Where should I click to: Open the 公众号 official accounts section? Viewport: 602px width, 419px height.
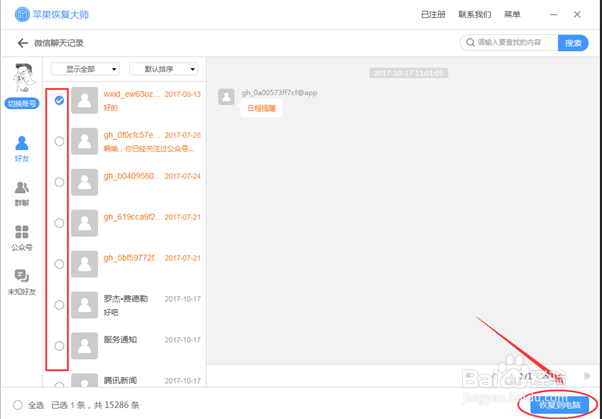(x=22, y=238)
